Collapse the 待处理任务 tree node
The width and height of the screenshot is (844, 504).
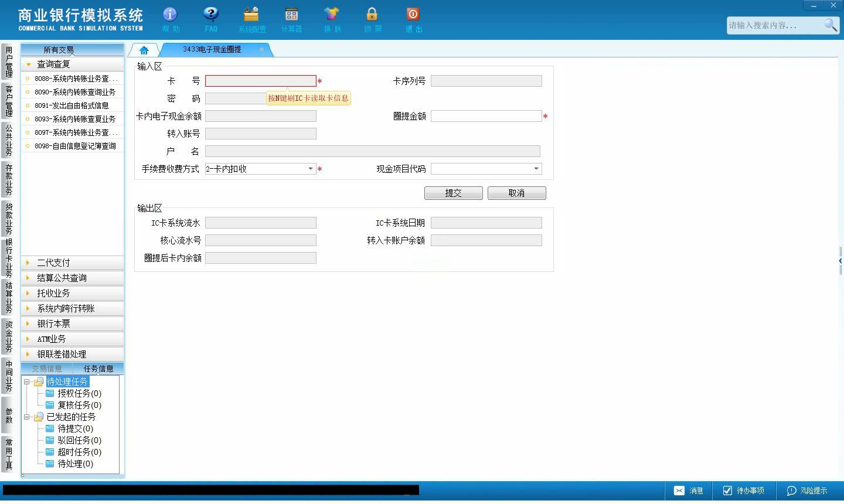click(26, 382)
